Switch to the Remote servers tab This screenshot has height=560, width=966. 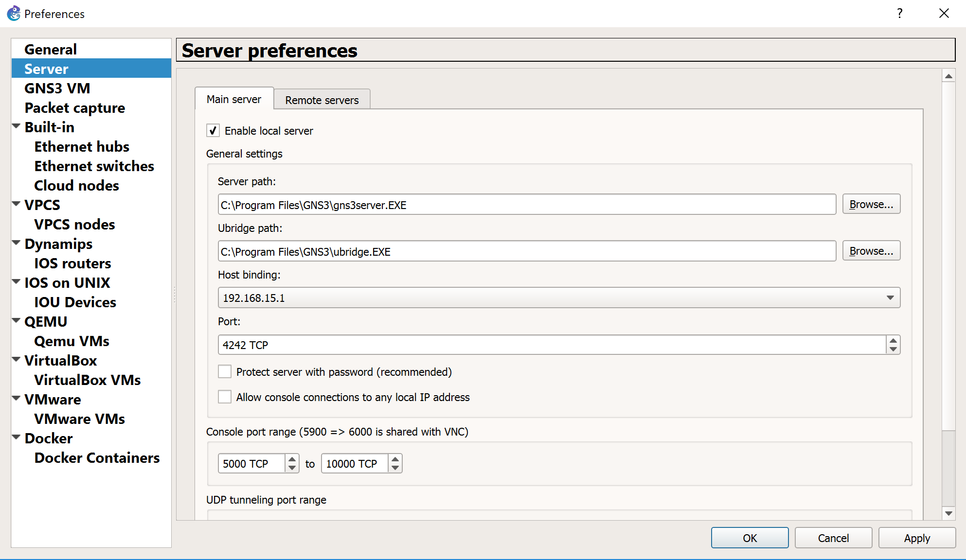coord(322,100)
